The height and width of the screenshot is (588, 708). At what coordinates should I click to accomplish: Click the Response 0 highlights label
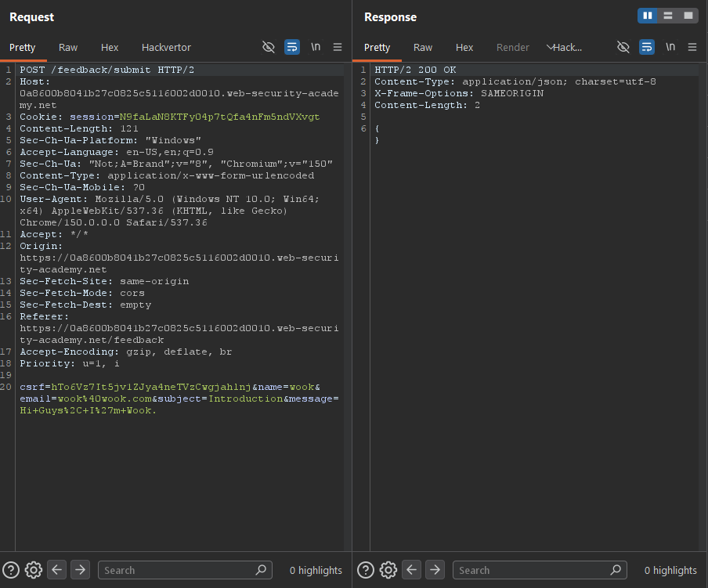point(670,571)
